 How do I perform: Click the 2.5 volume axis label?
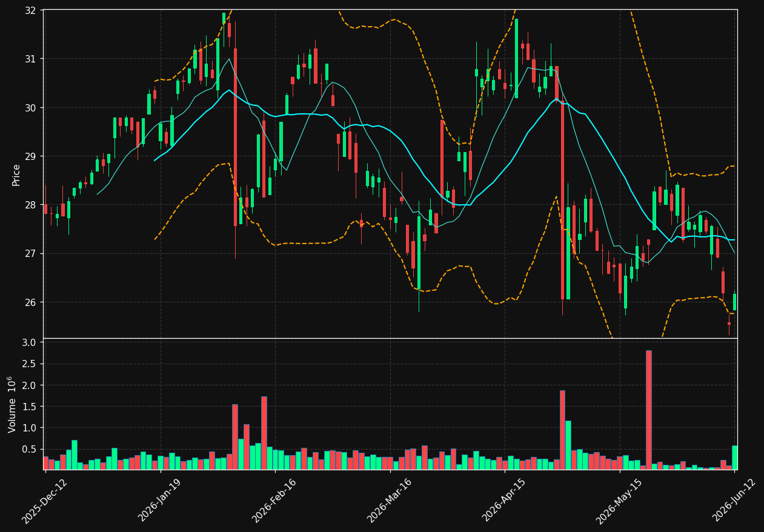[x=28, y=364]
